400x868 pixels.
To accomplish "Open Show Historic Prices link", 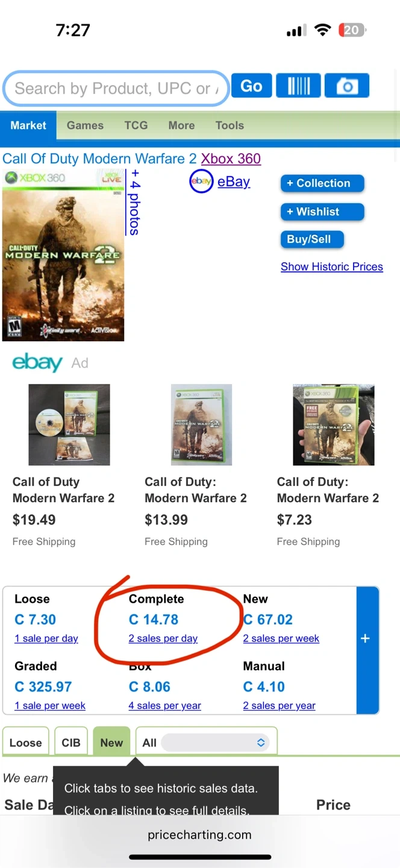I will [x=332, y=267].
